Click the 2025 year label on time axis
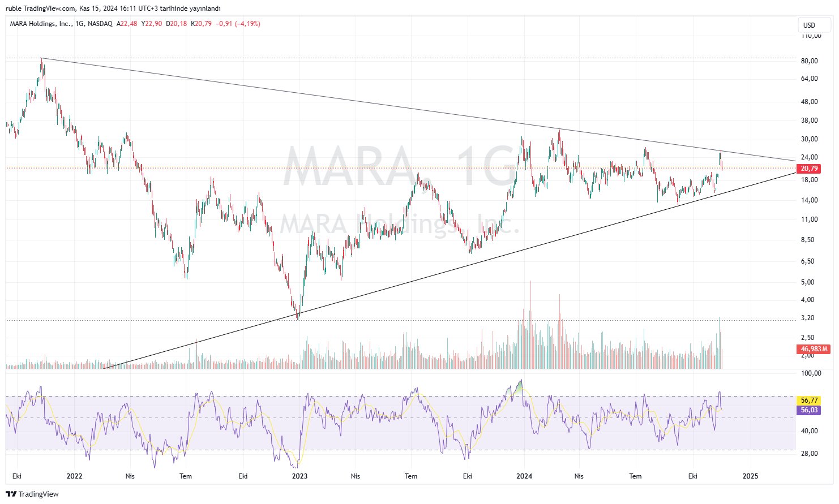The height and width of the screenshot is (504, 839). (x=750, y=476)
